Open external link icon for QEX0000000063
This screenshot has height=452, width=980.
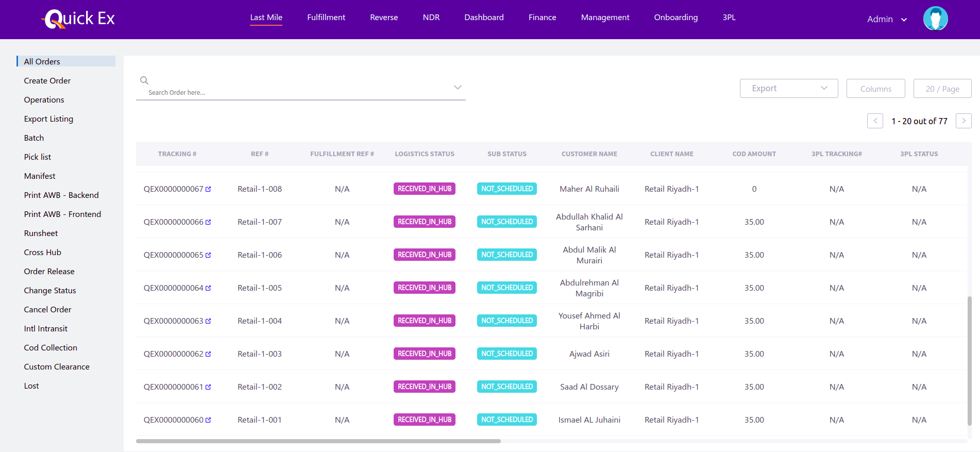[x=208, y=321]
